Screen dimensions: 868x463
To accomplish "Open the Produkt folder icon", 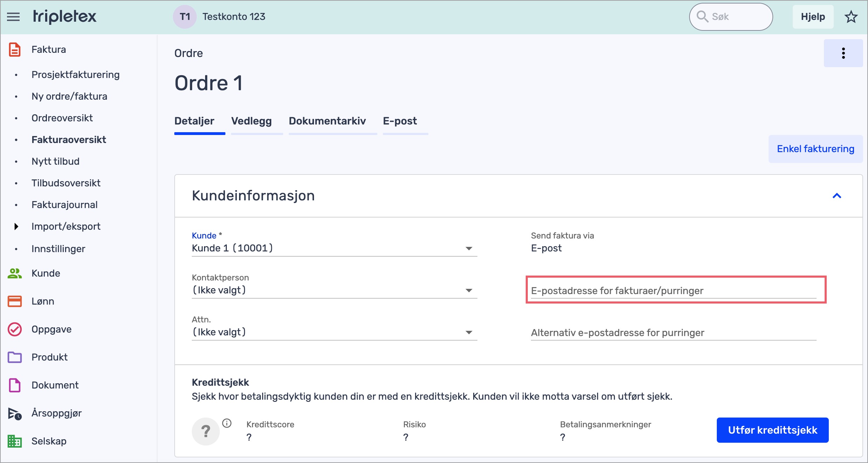I will [15, 357].
